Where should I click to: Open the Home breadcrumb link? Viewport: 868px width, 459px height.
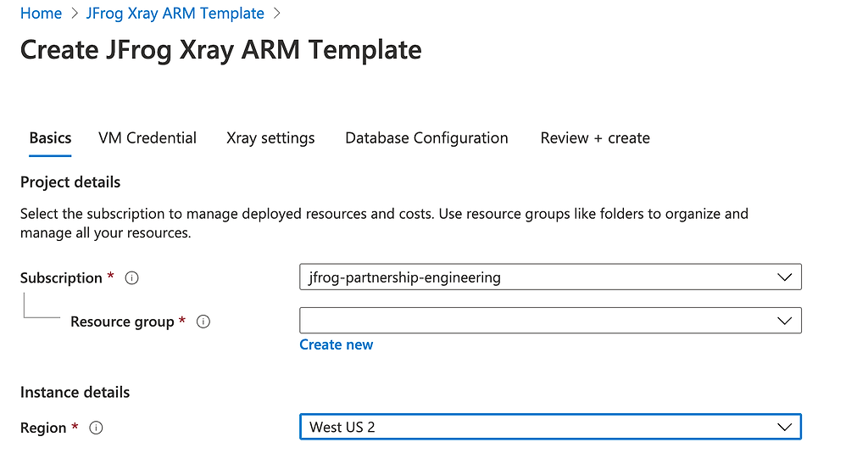pos(41,14)
